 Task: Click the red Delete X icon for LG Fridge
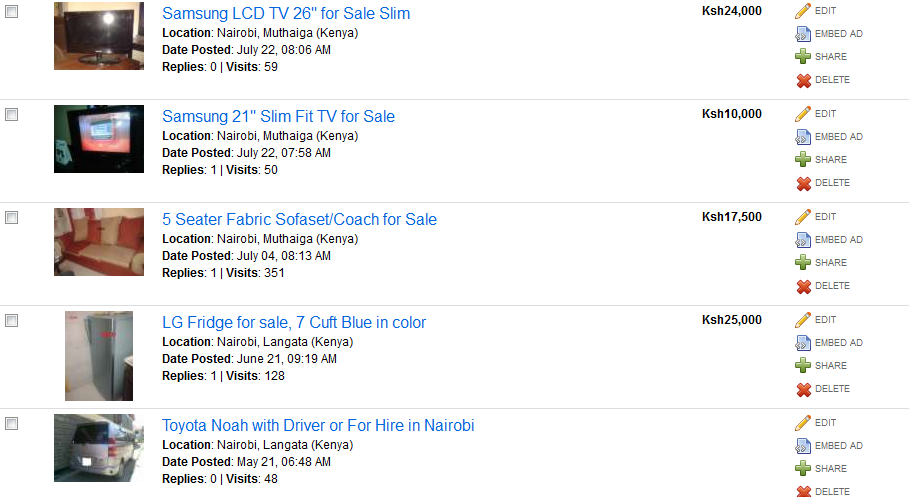pyautogui.click(x=803, y=389)
